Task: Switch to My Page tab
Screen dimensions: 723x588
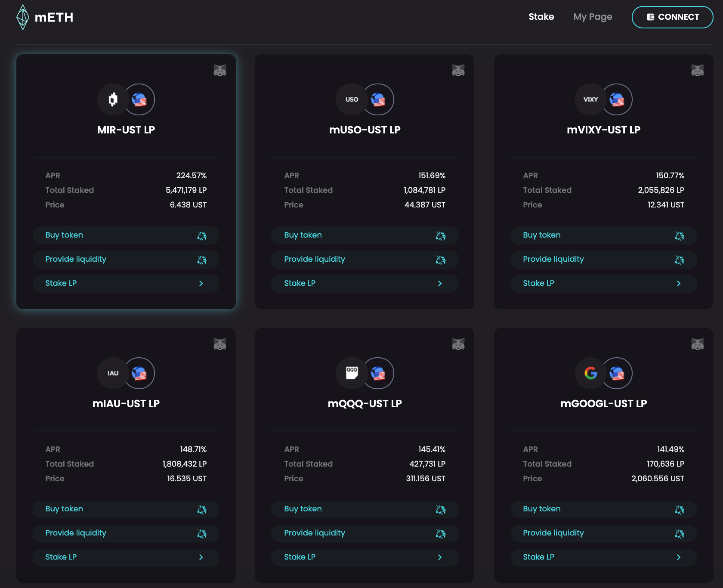Action: [x=593, y=17]
